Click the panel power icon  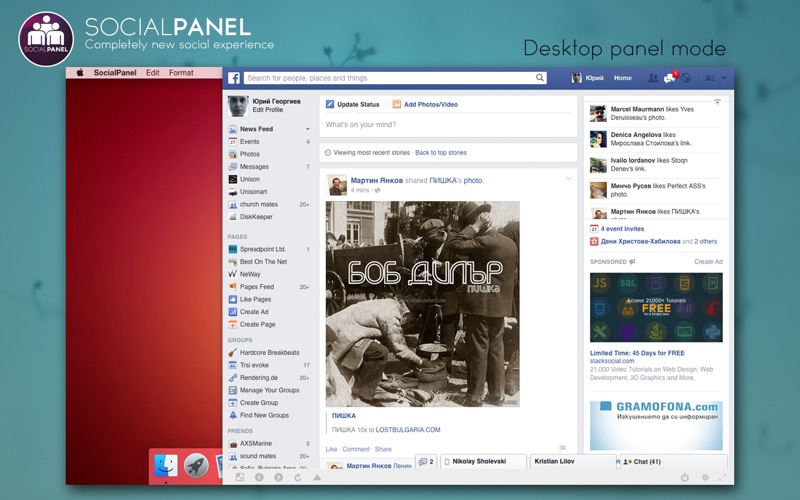pyautogui.click(x=685, y=478)
